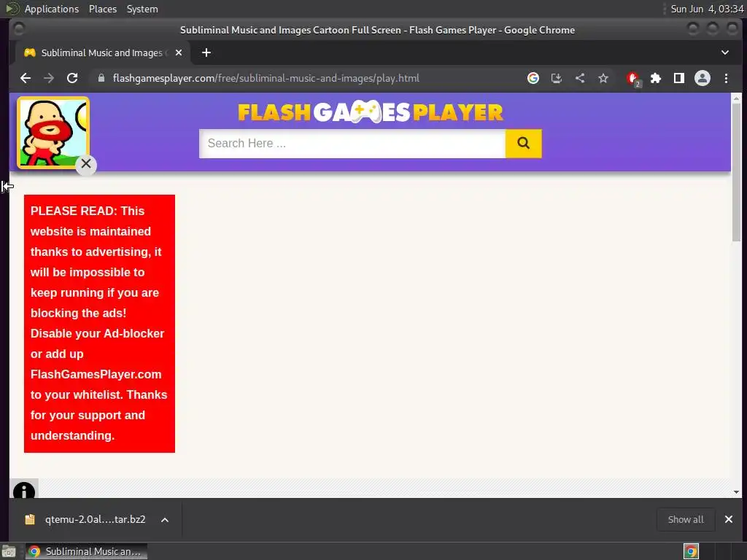Expand qtemu download options chevron

[165, 520]
